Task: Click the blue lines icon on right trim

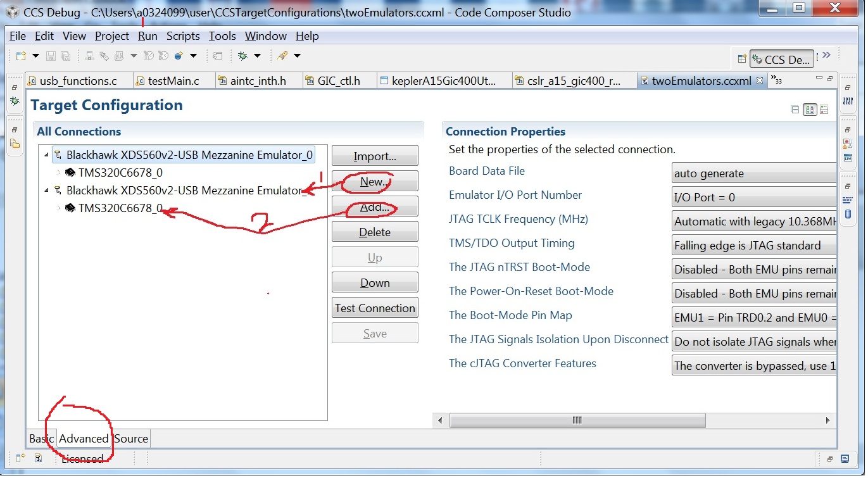Action: pos(848,200)
